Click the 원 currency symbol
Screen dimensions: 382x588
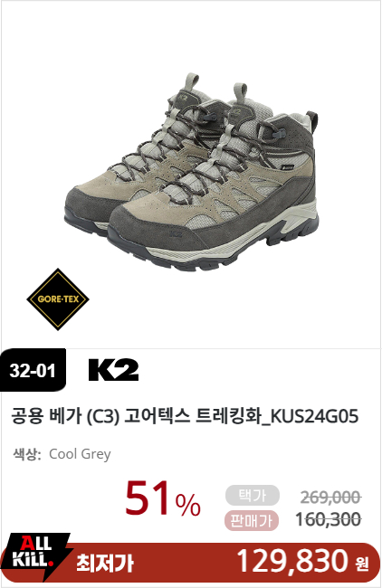click(362, 564)
